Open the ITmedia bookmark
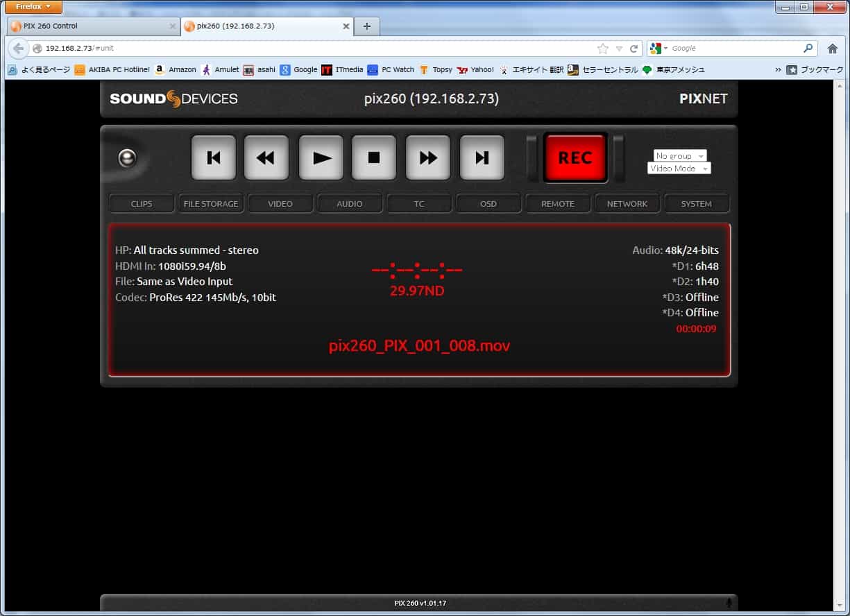Viewport: 850px width, 616px height. pyautogui.click(x=342, y=69)
